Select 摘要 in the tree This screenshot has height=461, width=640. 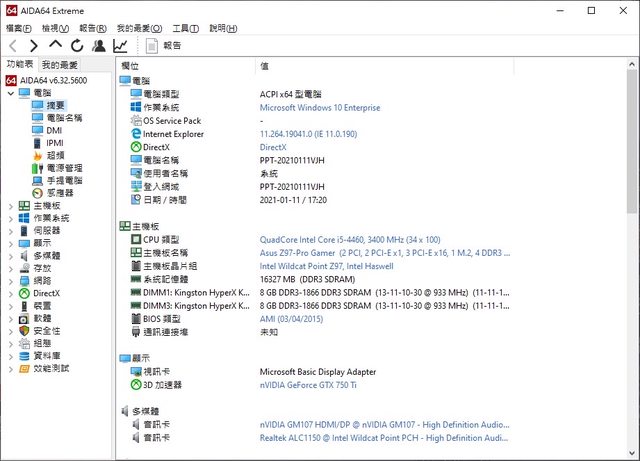55,105
